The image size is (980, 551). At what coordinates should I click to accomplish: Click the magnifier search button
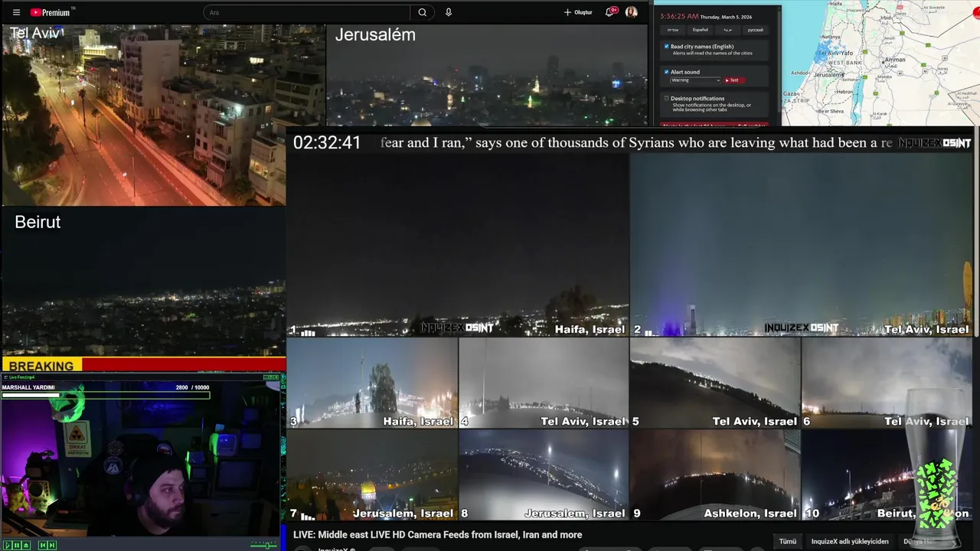422,12
